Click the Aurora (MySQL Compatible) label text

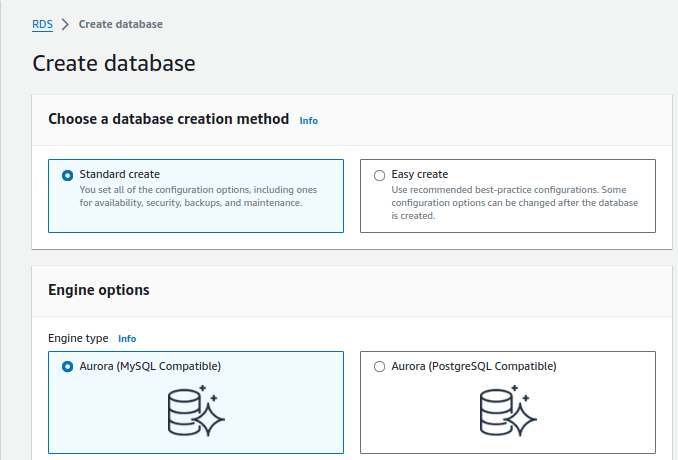(x=150, y=366)
